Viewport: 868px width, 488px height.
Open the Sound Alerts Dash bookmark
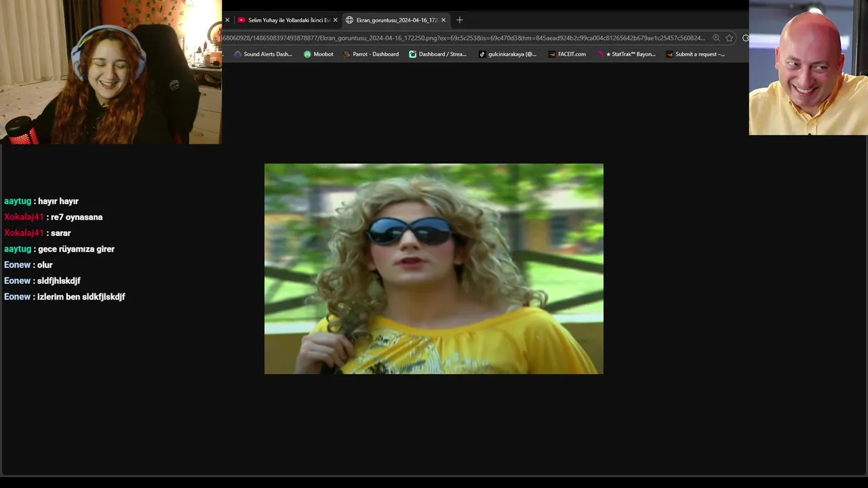(263, 54)
